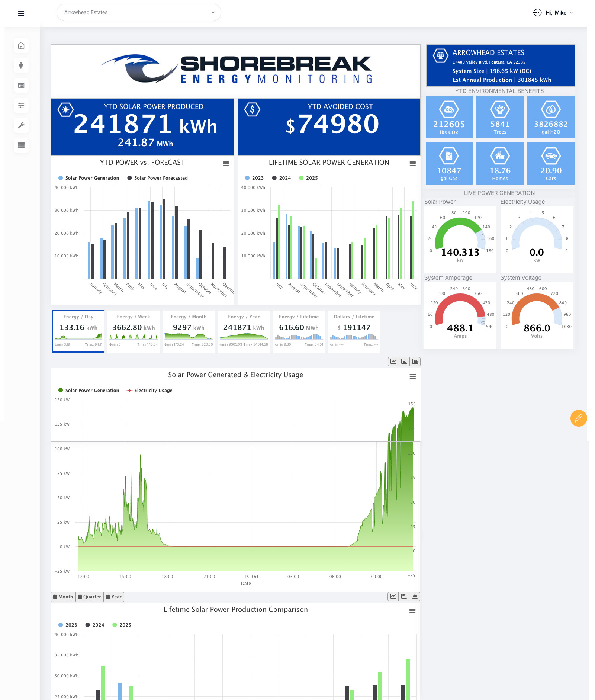Click the Quarter period button

coord(89,597)
